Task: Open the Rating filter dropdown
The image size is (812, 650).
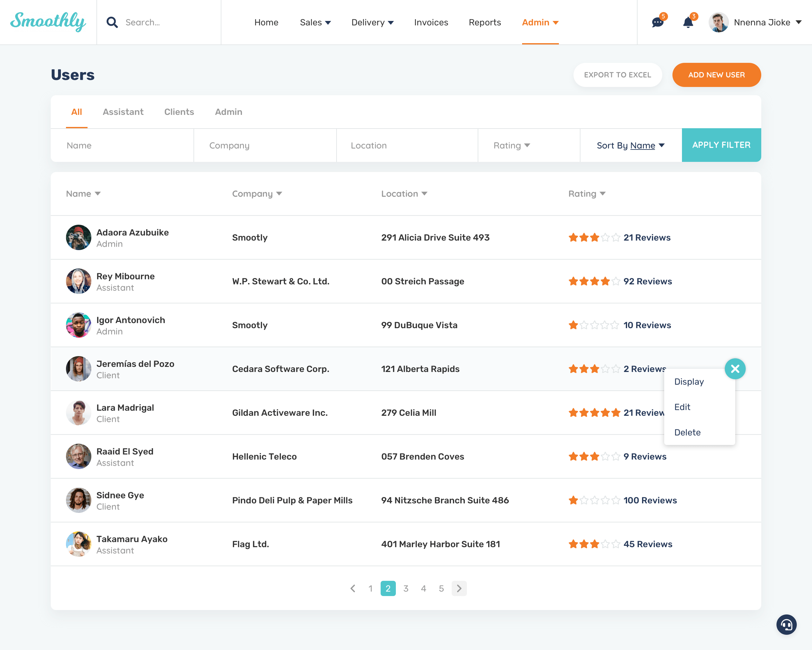Action: tap(512, 145)
